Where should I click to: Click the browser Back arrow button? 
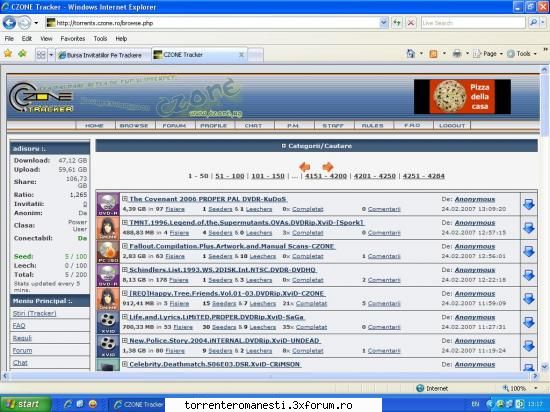pos(9,23)
